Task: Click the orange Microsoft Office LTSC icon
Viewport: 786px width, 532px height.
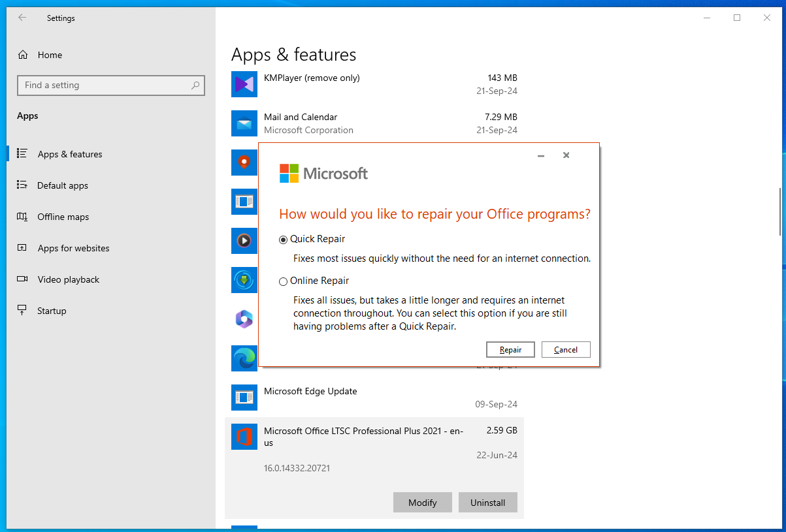Action: coord(244,437)
